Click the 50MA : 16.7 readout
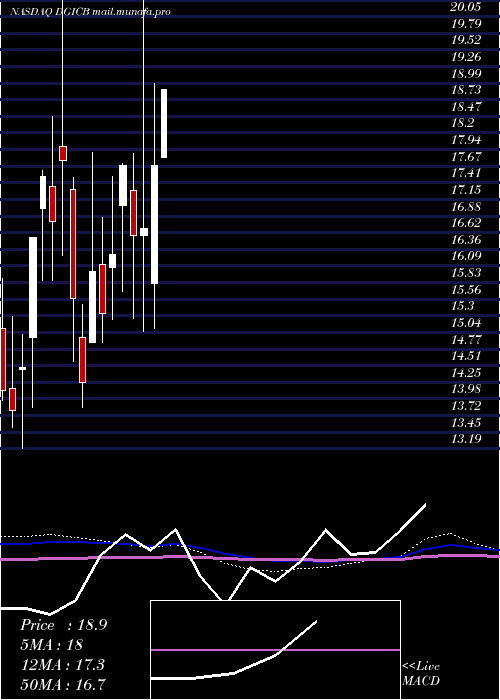500x700 pixels. point(63,684)
